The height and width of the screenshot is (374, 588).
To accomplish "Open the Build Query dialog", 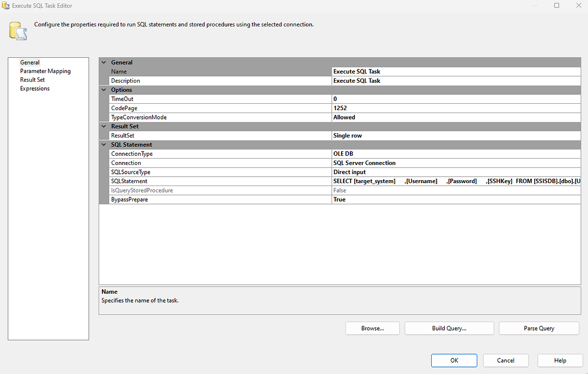I will [449, 328].
